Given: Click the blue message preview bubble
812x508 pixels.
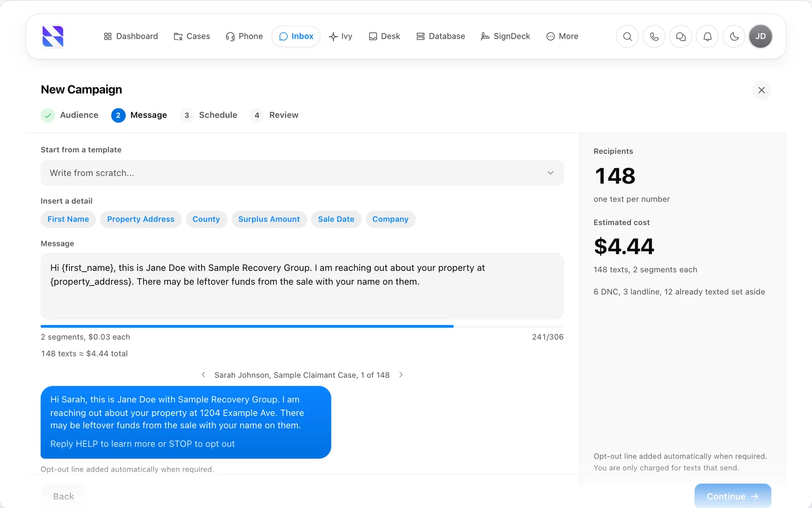Looking at the screenshot, I should pyautogui.click(x=186, y=422).
